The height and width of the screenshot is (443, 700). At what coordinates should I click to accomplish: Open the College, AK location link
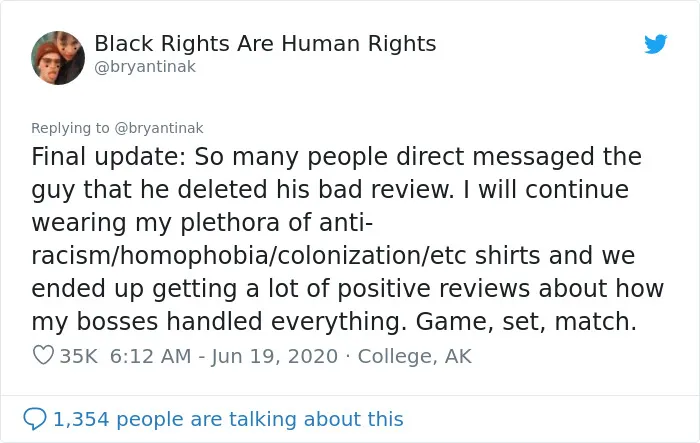[x=414, y=356]
